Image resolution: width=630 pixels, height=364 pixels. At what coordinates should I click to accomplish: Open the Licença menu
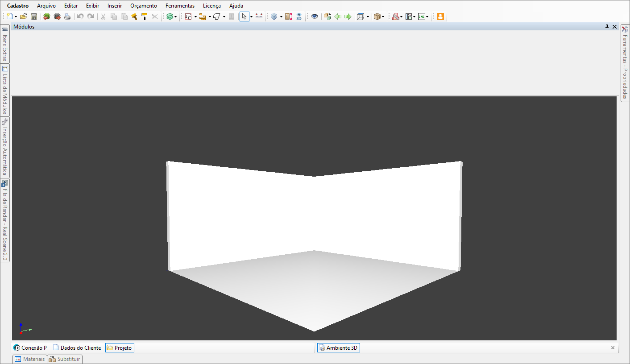click(x=211, y=6)
